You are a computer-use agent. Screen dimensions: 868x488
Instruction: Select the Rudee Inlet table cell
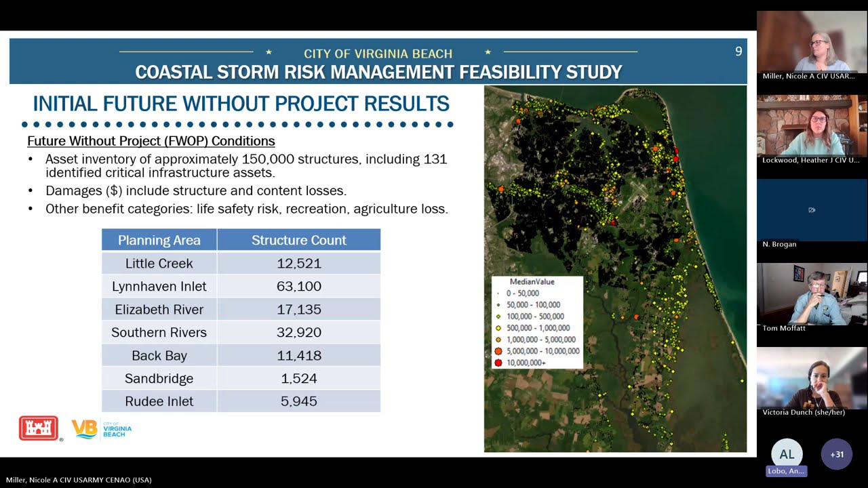(159, 401)
